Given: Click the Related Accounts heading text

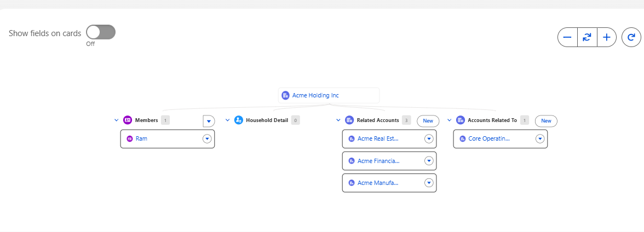Looking at the screenshot, I should (378, 120).
